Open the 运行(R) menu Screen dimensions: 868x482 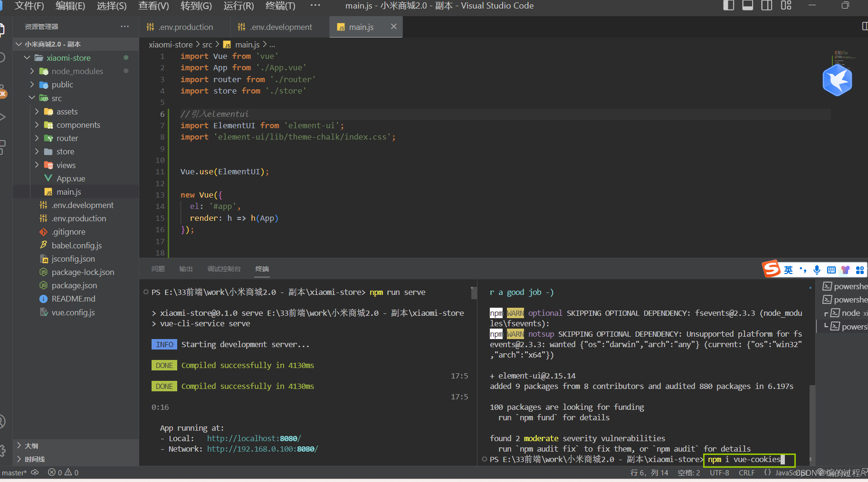click(x=238, y=6)
